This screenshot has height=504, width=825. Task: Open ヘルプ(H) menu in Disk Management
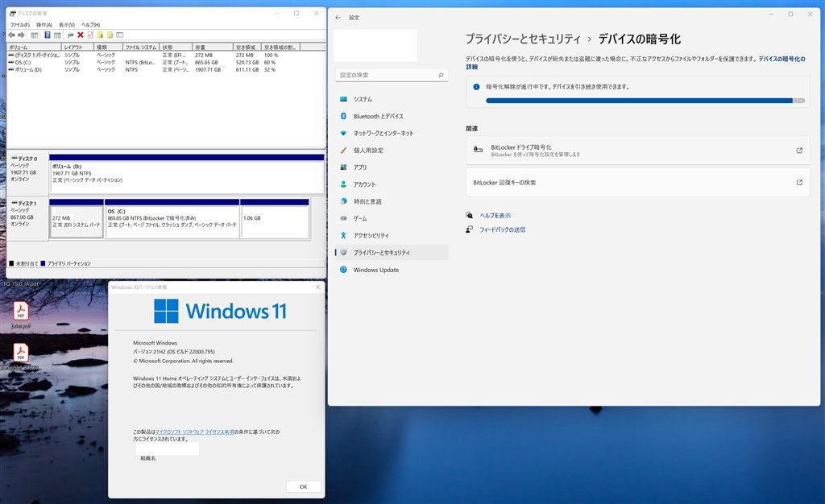pos(90,25)
